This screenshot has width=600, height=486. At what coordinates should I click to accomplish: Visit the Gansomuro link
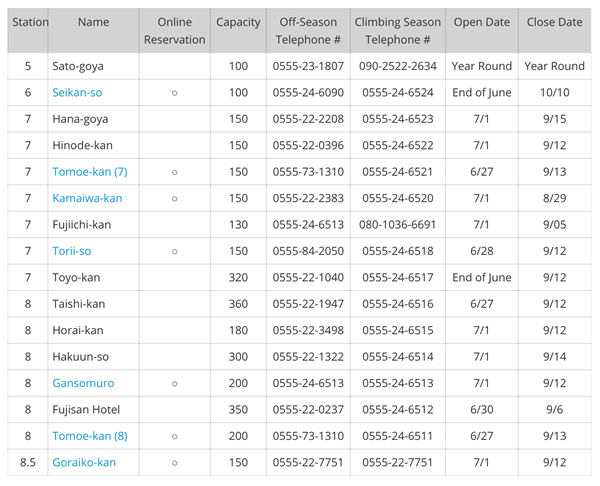pos(83,383)
